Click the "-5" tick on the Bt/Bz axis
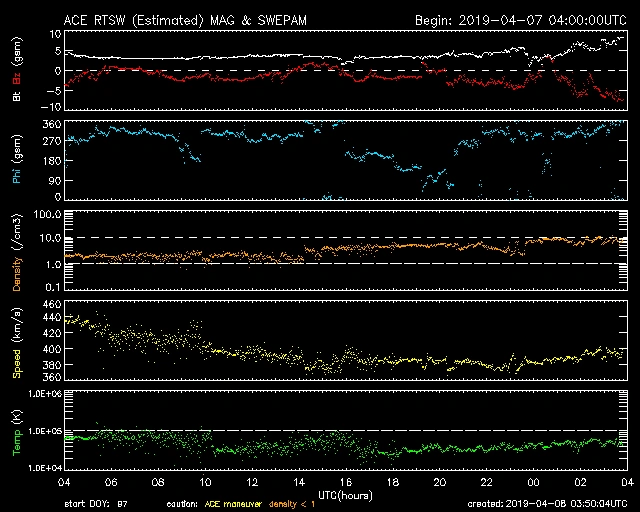The height and width of the screenshot is (512, 640). coord(54,90)
